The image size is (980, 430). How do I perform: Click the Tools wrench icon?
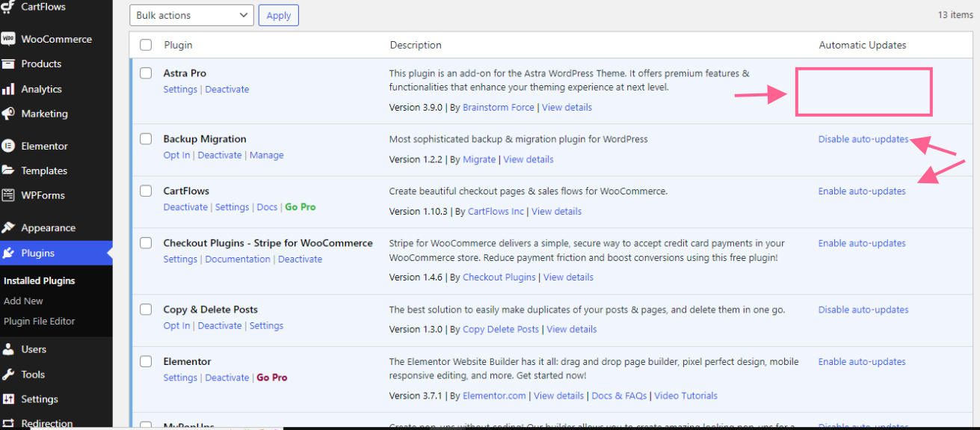tap(8, 375)
